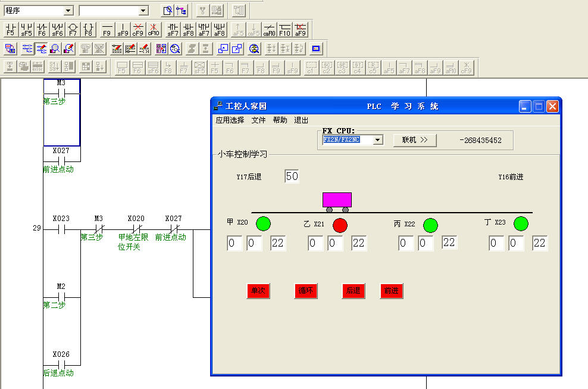This screenshot has width=588, height=389.
Task: Draw horizontal line with F9 tool
Action: click(107, 30)
